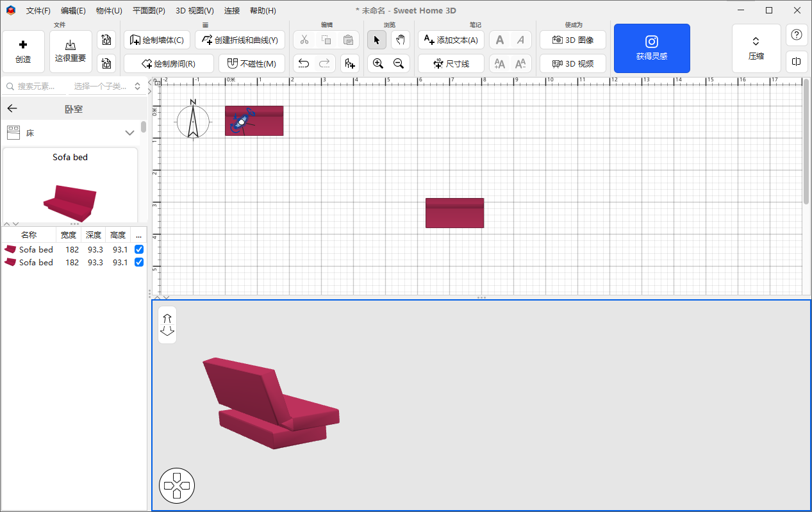Uncheck the first Sofa bed visibility checkbox
Screen dimensions: 812x512
point(139,249)
